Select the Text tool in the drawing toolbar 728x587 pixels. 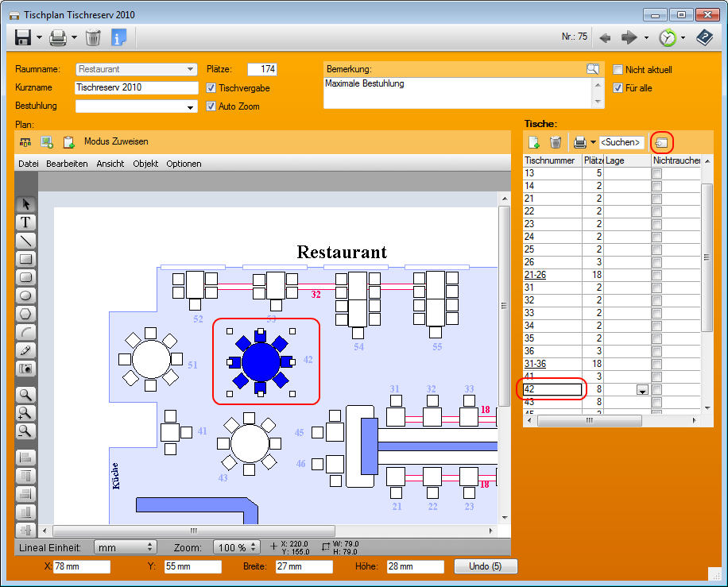pyautogui.click(x=26, y=222)
